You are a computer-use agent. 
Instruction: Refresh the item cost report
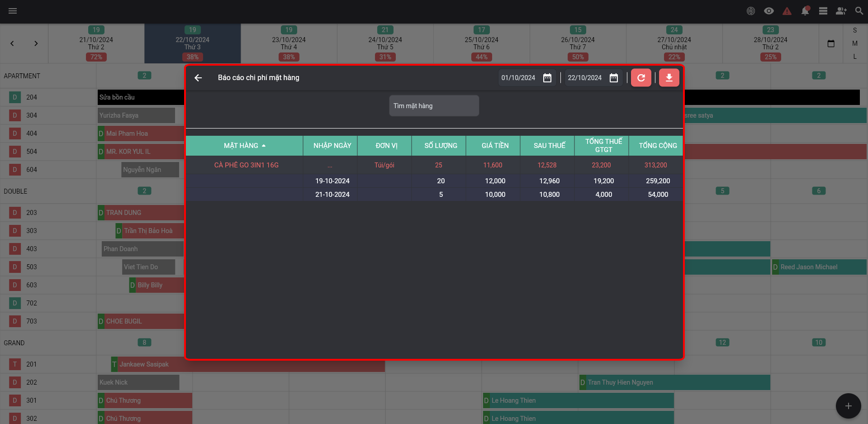[x=641, y=78]
